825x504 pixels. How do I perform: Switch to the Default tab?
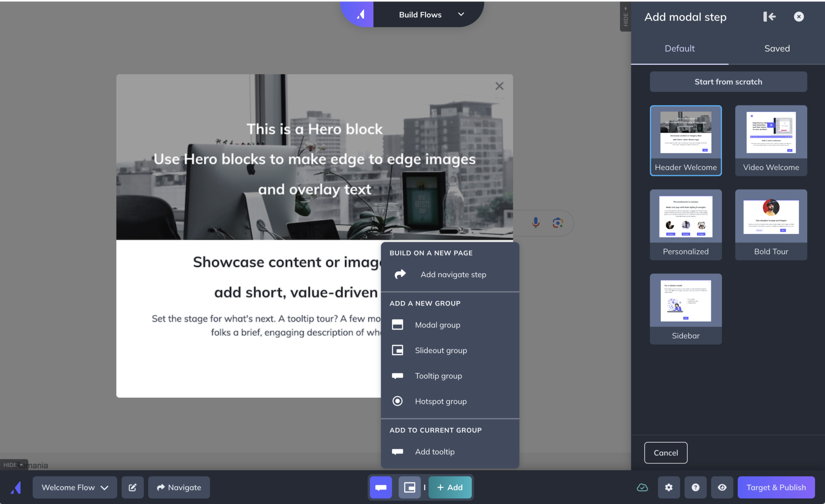[x=679, y=48]
